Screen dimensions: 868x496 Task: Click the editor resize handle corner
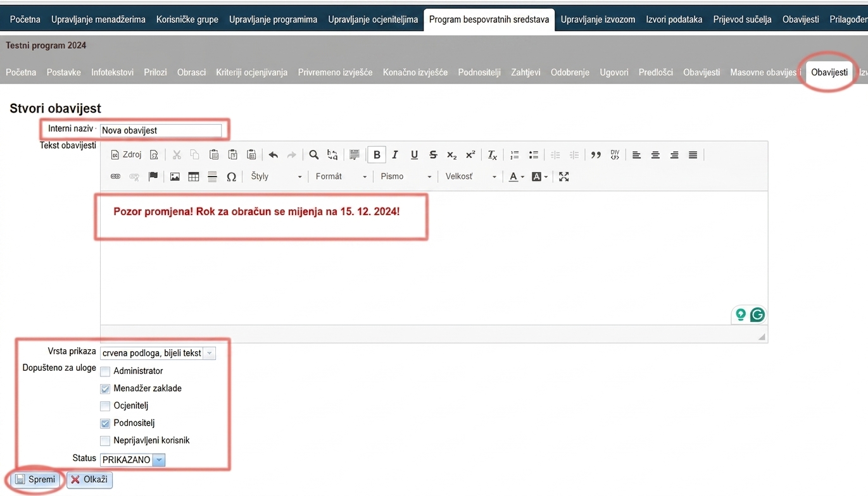[x=762, y=337]
